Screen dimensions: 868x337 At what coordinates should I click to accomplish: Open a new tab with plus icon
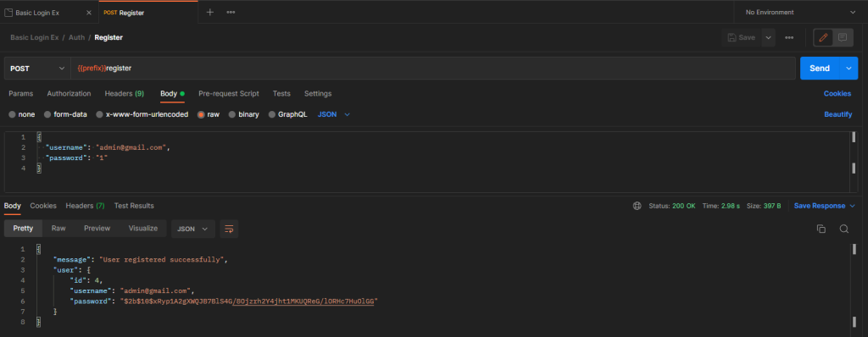pos(210,12)
